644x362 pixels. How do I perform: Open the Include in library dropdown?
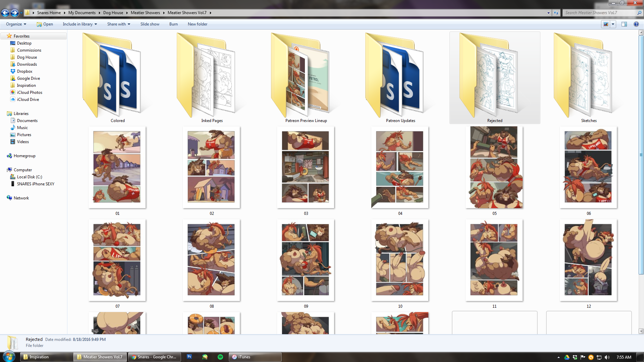80,24
